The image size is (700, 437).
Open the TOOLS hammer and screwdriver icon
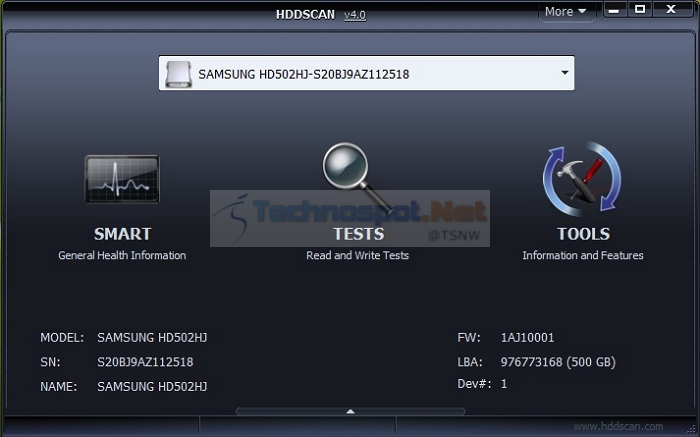pyautogui.click(x=582, y=179)
